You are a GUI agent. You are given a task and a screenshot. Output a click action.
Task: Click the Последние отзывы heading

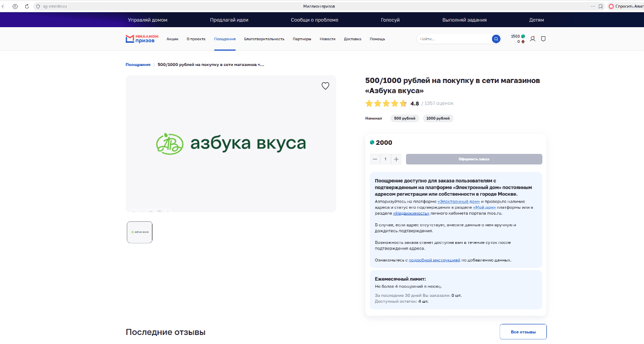click(x=166, y=332)
